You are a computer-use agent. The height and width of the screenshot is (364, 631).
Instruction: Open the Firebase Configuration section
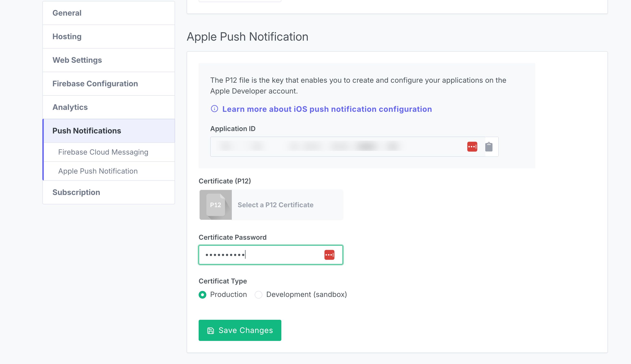[95, 83]
